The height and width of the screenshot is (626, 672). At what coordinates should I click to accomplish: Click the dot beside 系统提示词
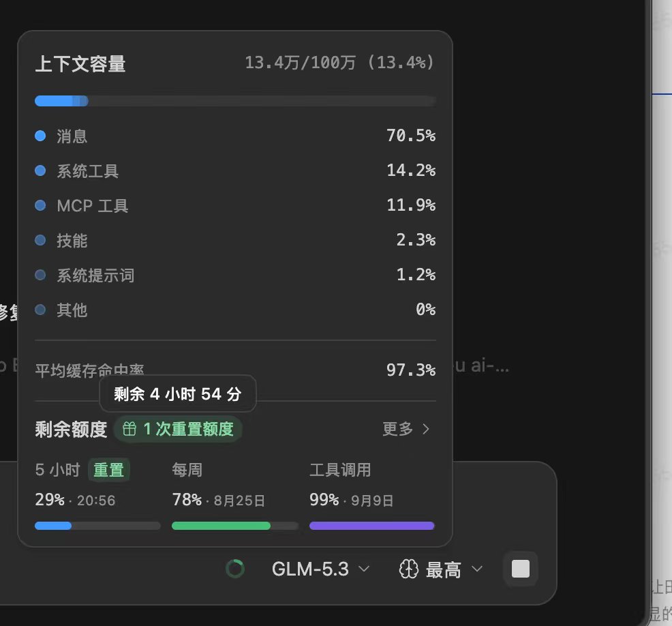click(40, 275)
